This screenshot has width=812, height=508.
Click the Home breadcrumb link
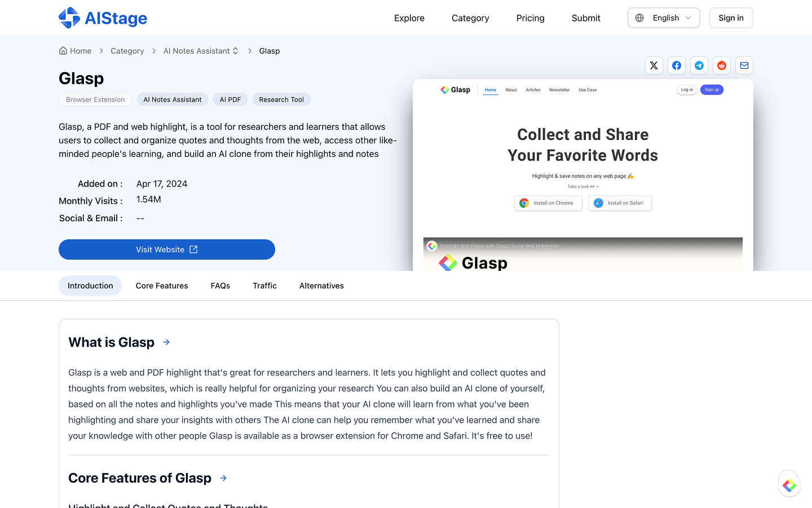pos(81,51)
